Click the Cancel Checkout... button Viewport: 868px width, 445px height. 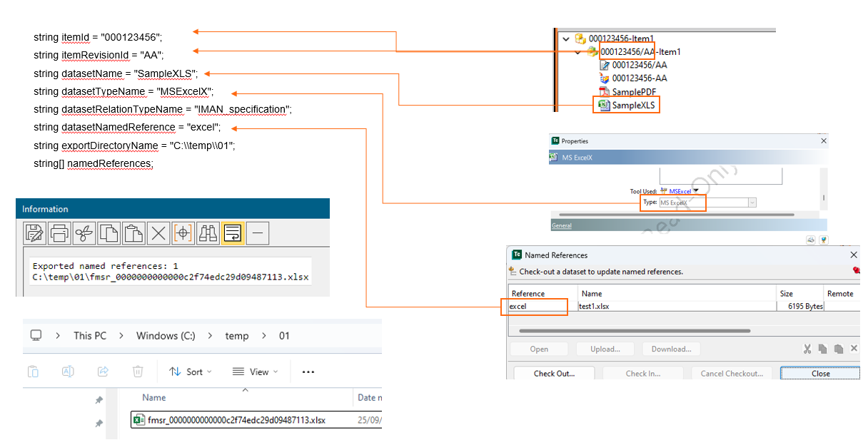pyautogui.click(x=732, y=373)
